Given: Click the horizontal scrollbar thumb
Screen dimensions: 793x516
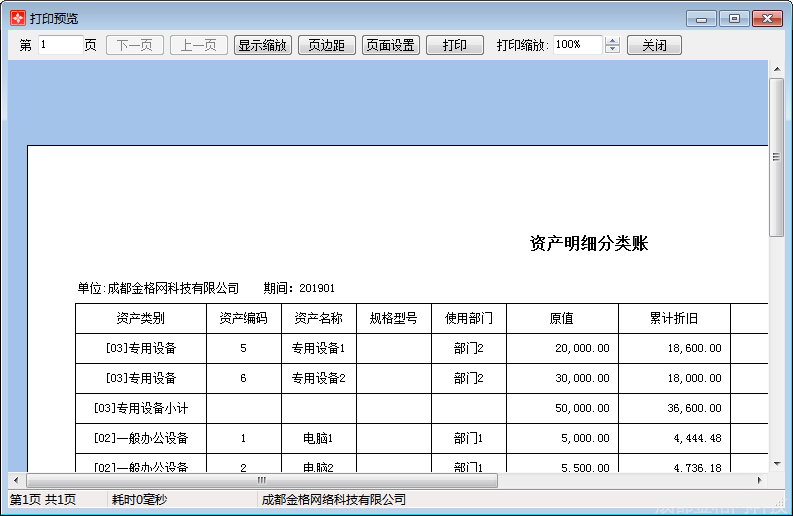Looking at the screenshot, I should pos(262,480).
